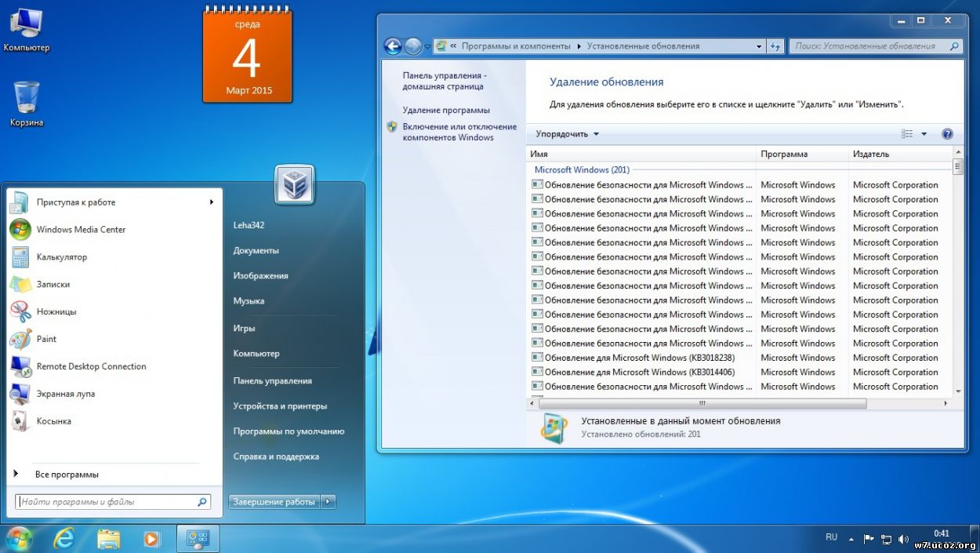
Task: Click Включение или отключение компонентов Windows
Action: coord(459,132)
